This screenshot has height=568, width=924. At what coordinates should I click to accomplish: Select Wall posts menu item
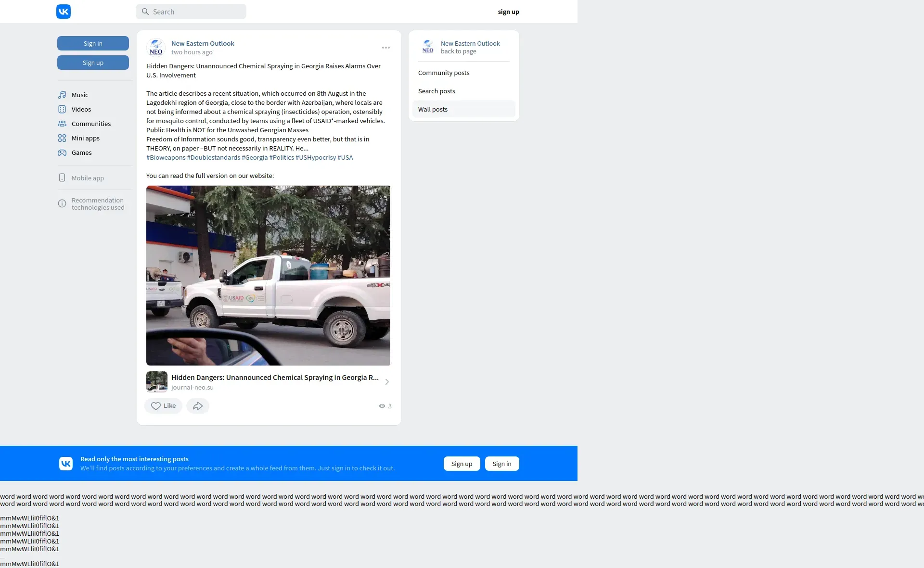coord(433,109)
